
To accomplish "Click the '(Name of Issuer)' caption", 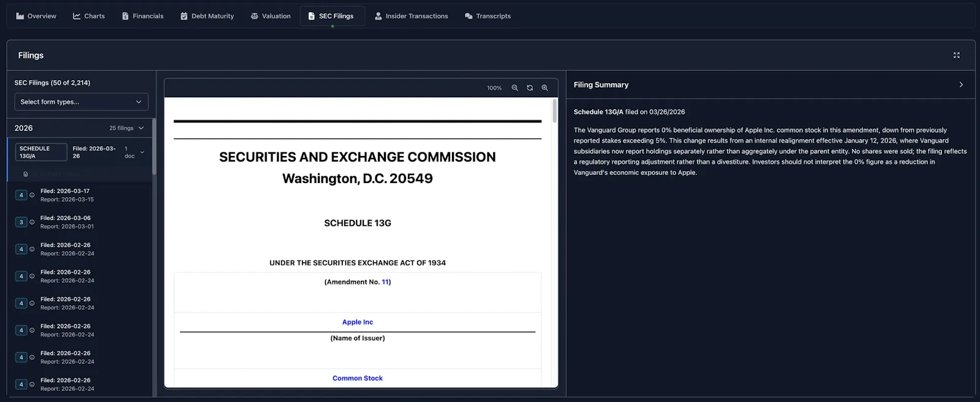I will coord(358,338).
